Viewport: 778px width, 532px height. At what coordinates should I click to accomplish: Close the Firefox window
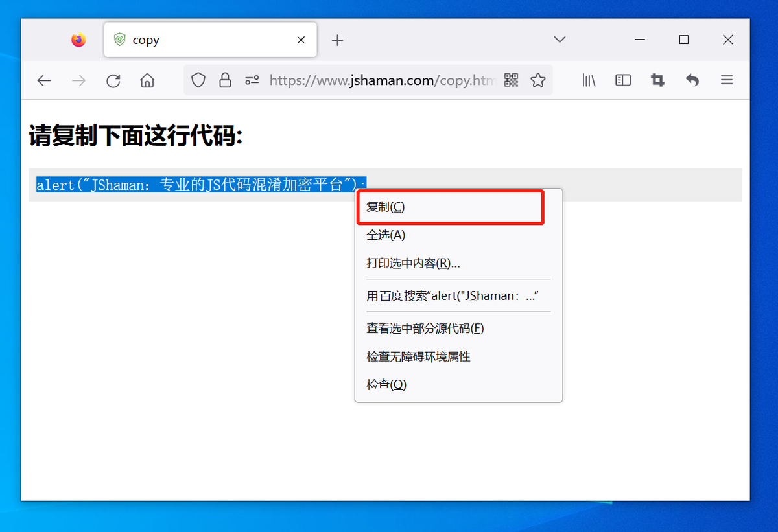tap(727, 40)
